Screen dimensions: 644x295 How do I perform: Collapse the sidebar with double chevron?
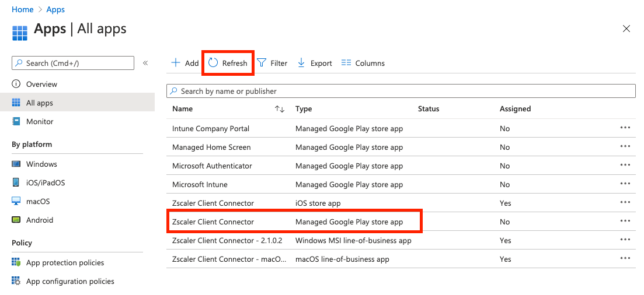click(145, 63)
